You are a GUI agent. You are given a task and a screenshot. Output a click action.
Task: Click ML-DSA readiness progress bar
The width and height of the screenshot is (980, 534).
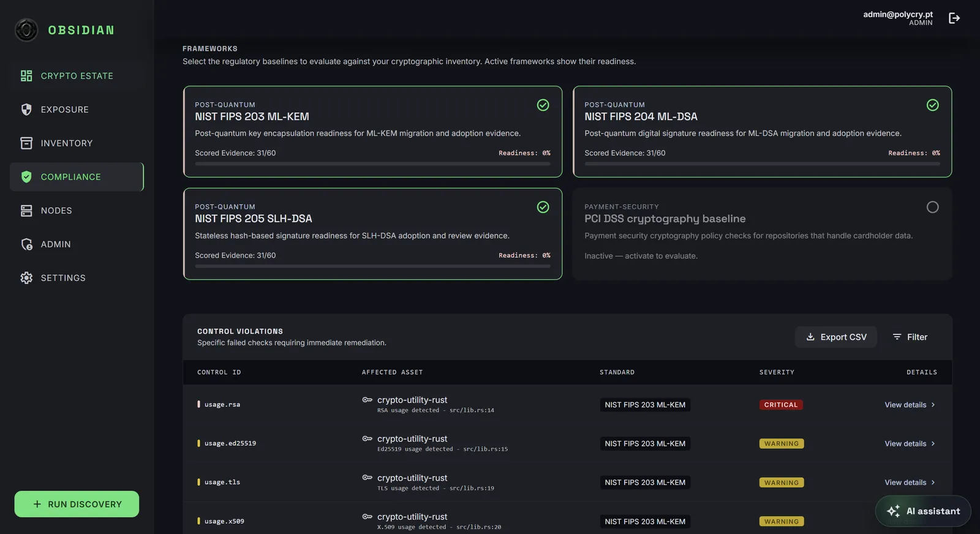[762, 164]
